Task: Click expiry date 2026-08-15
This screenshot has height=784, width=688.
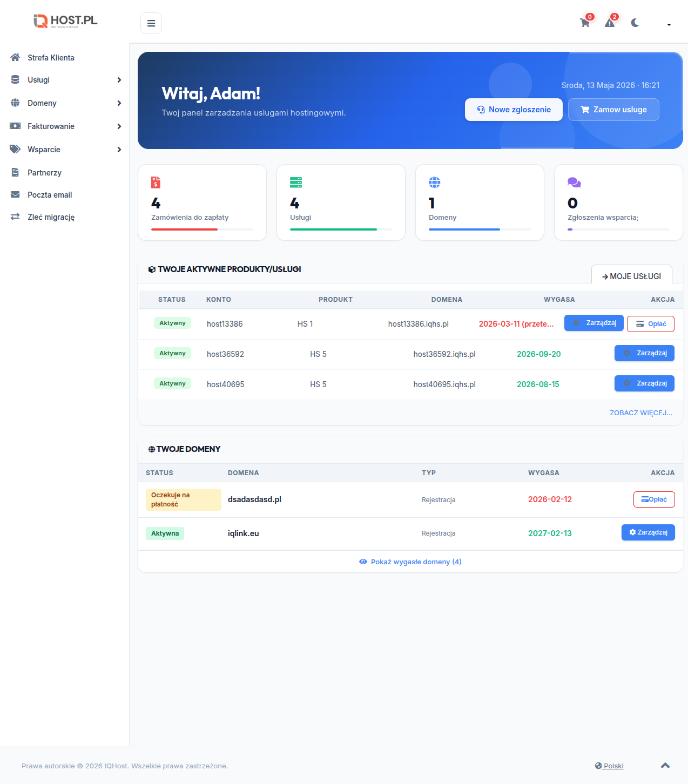Action: click(538, 384)
